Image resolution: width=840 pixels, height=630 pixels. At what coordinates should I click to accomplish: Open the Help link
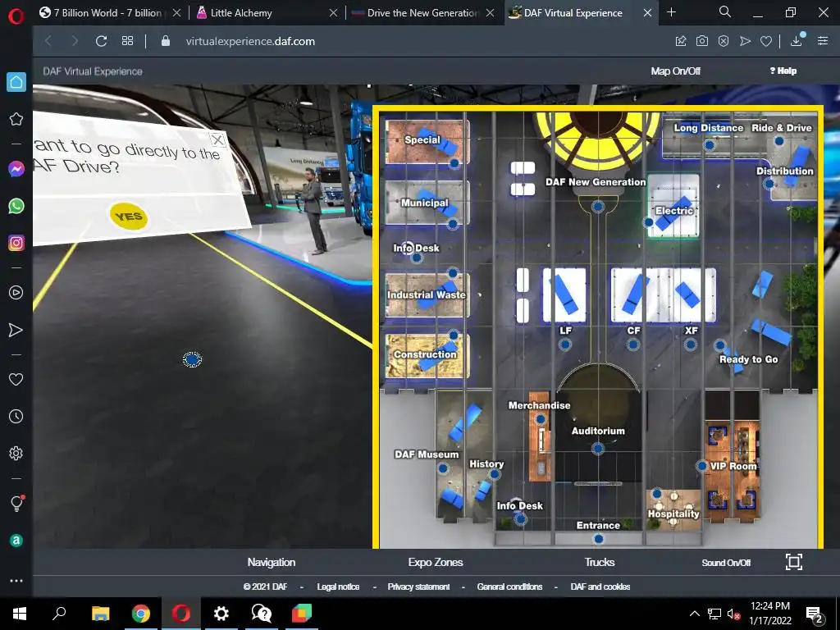click(x=783, y=71)
